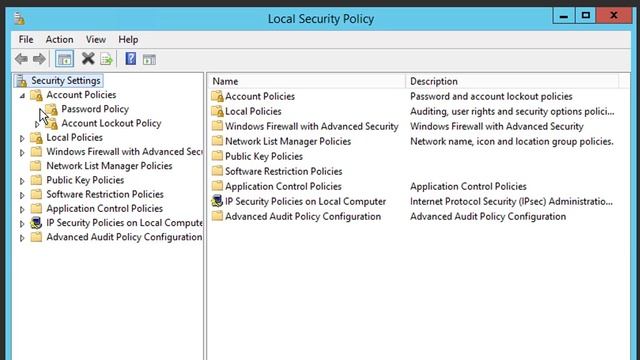Open the Help menu
This screenshot has height=360, width=640.
(128, 40)
